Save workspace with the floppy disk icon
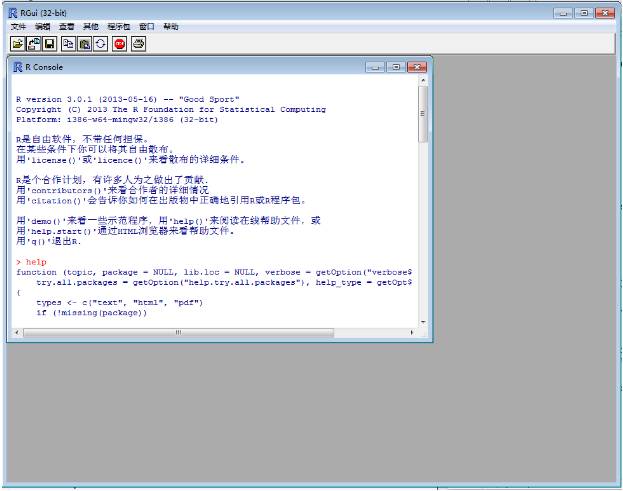The height and width of the screenshot is (491, 623). (49, 44)
